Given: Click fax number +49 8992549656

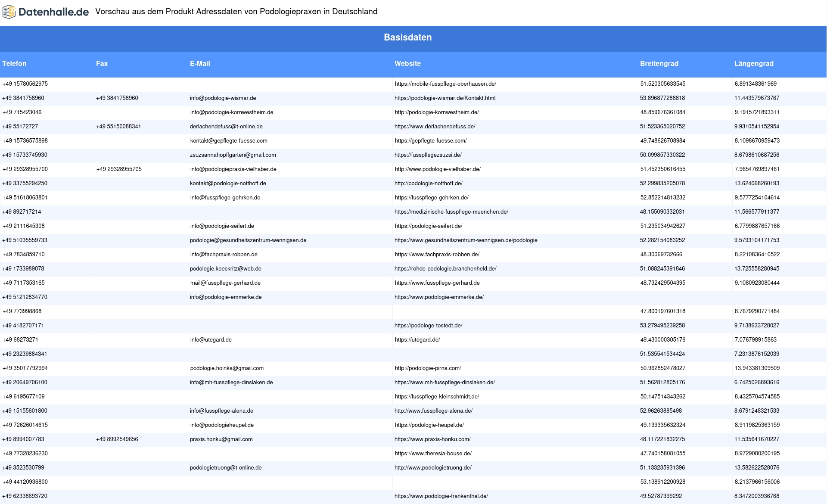Looking at the screenshot, I should [x=117, y=439].
